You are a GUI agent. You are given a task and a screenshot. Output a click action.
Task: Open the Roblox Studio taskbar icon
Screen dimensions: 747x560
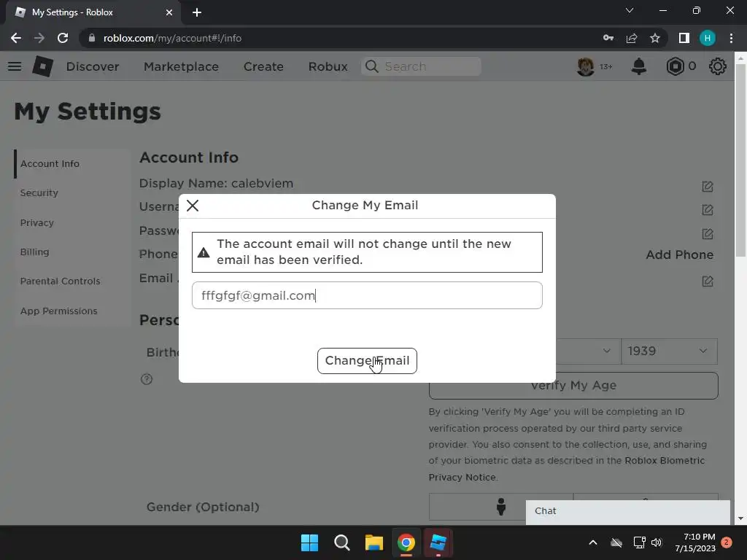(438, 542)
